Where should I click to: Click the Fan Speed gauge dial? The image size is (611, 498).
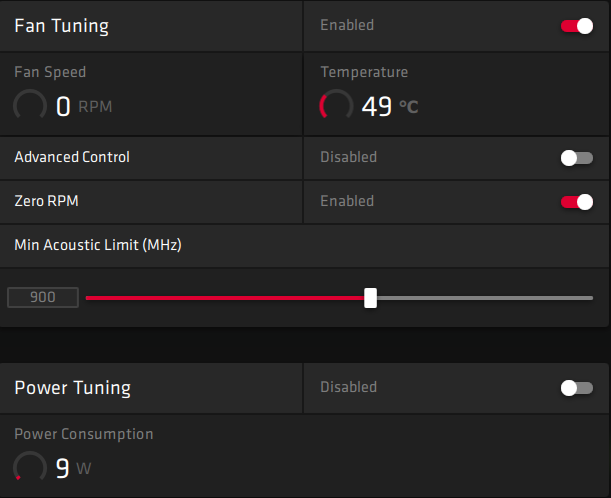(x=30, y=105)
